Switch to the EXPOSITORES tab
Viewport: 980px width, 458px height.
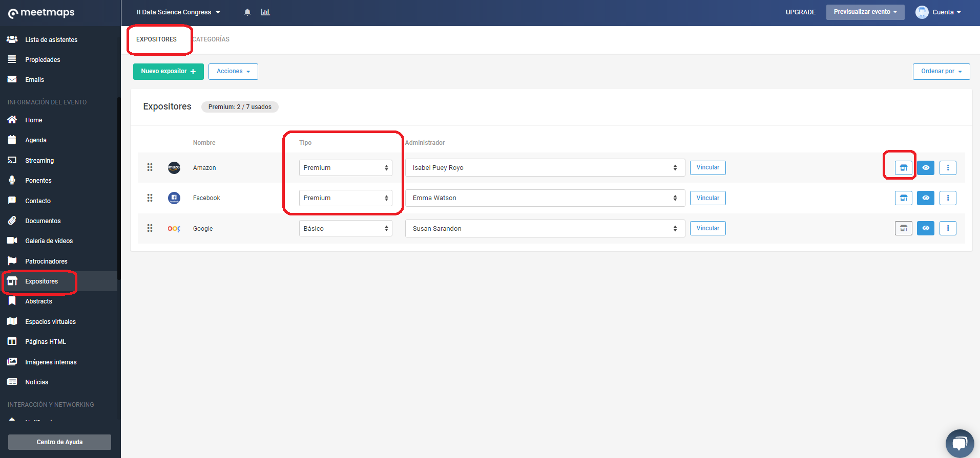pyautogui.click(x=156, y=39)
